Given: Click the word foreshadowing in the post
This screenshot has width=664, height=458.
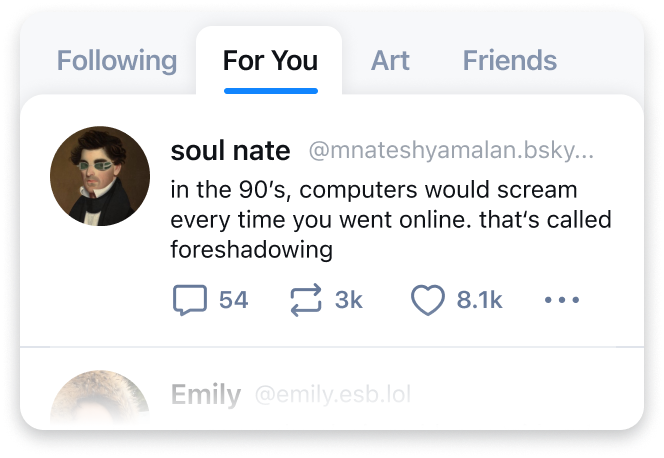Looking at the screenshot, I should pyautogui.click(x=250, y=247).
